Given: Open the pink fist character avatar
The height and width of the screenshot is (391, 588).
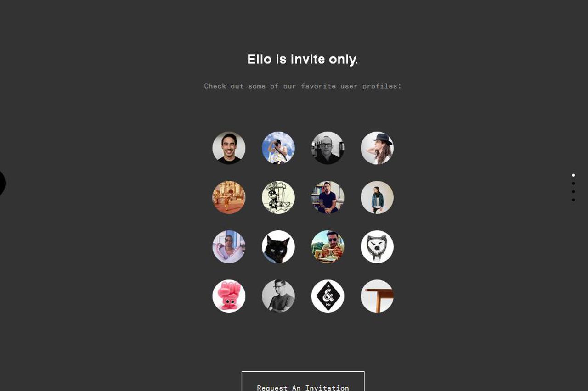Looking at the screenshot, I should tap(229, 296).
